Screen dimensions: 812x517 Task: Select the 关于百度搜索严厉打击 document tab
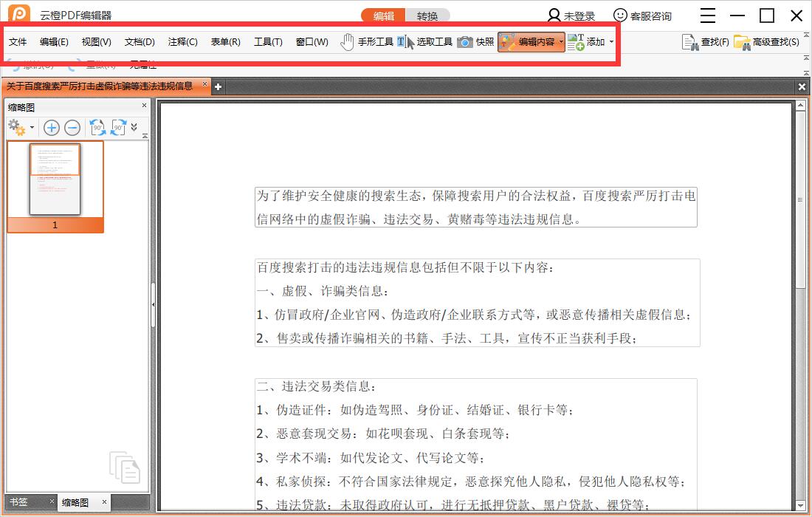click(100, 86)
